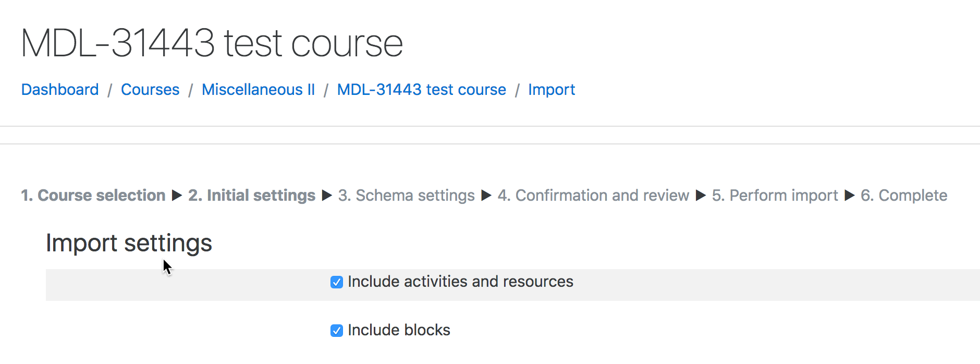This screenshot has height=364, width=980.
Task: Select step 1 Course selection
Action: (93, 196)
